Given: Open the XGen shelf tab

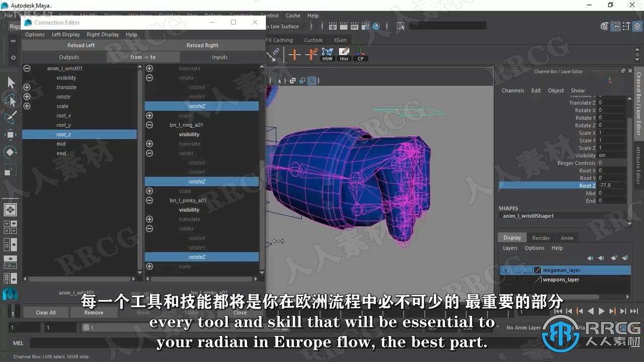Looking at the screenshot, I should coord(340,40).
